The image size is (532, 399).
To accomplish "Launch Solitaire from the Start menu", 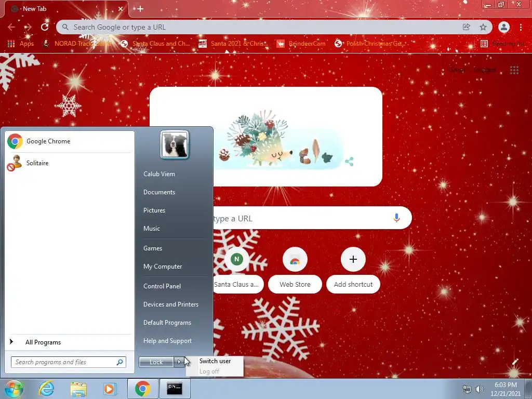I will pyautogui.click(x=69, y=163).
